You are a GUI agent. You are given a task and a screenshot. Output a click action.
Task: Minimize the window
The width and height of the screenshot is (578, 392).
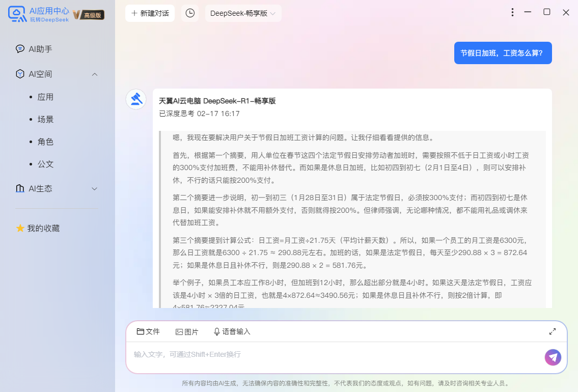coord(528,12)
